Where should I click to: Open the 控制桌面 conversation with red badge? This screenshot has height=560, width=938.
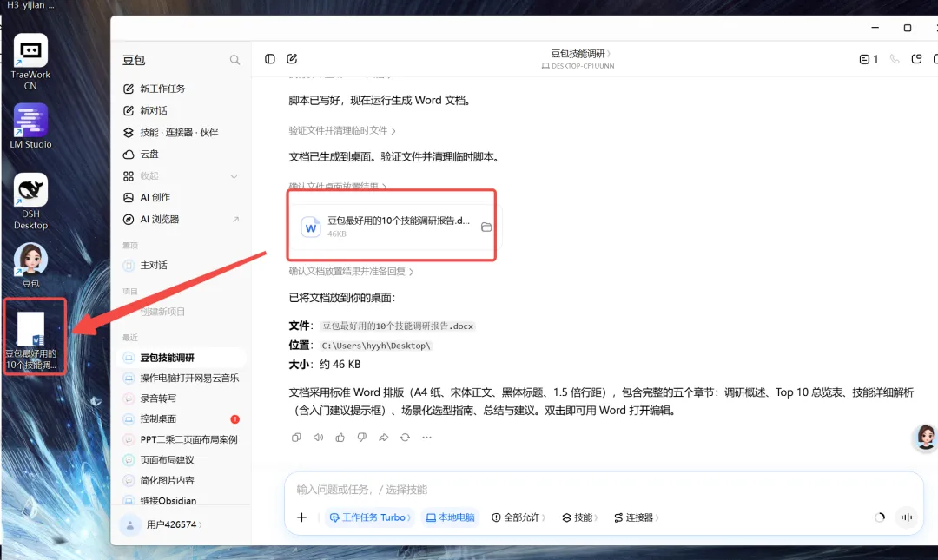pyautogui.click(x=182, y=418)
